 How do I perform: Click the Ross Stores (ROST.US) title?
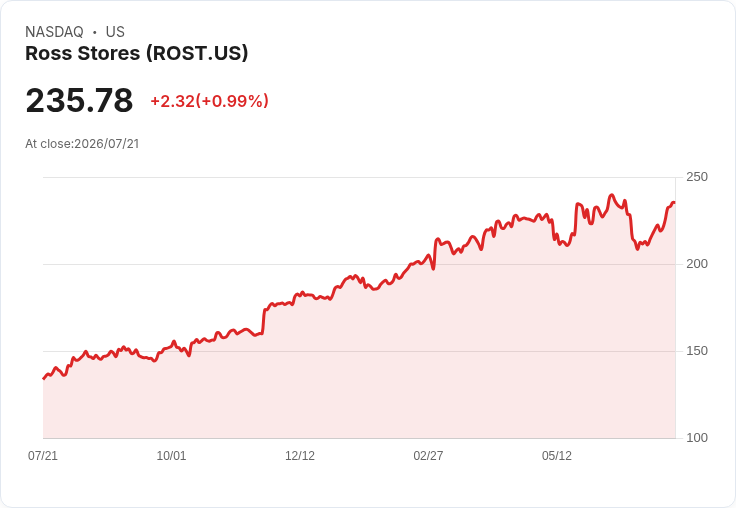tap(137, 53)
